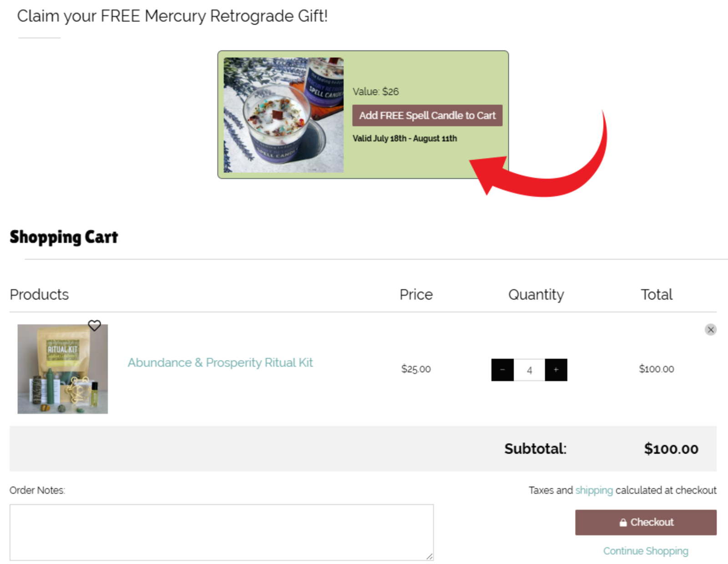Focus the Order Notes text area

[222, 532]
